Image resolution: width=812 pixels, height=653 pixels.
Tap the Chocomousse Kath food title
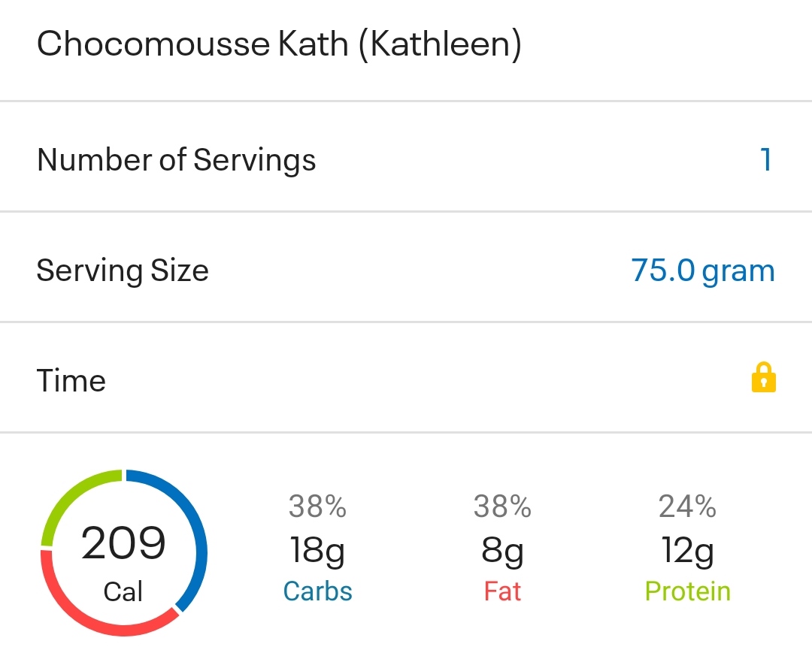(x=279, y=44)
